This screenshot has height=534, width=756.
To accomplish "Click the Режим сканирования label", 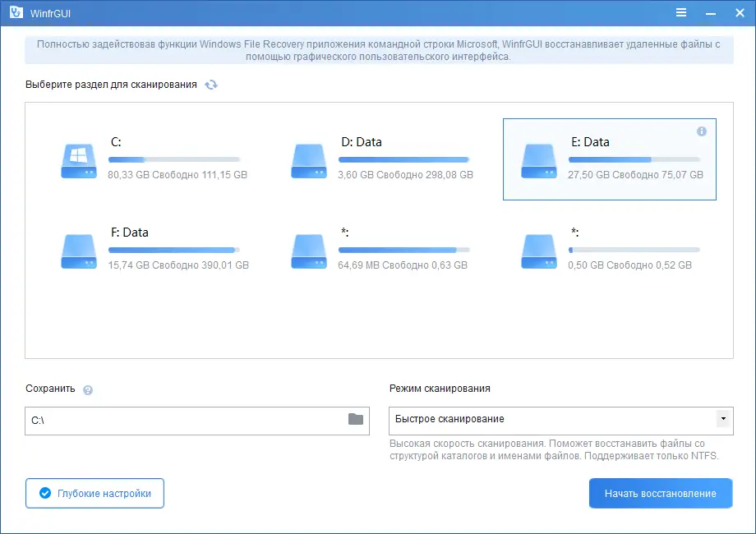I will (x=440, y=389).
